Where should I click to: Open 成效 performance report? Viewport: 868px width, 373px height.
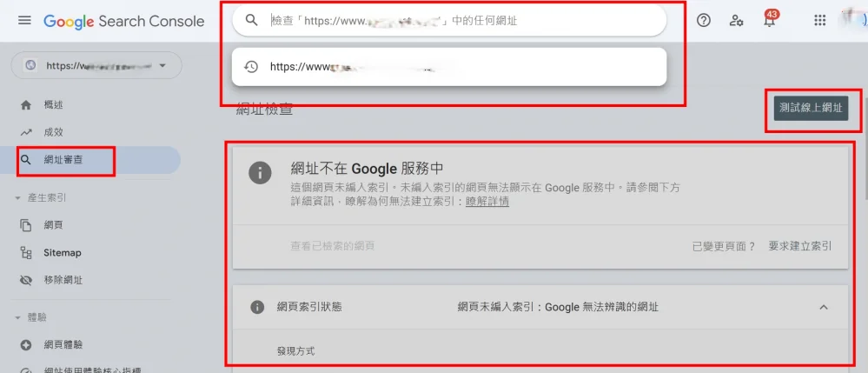coord(53,132)
